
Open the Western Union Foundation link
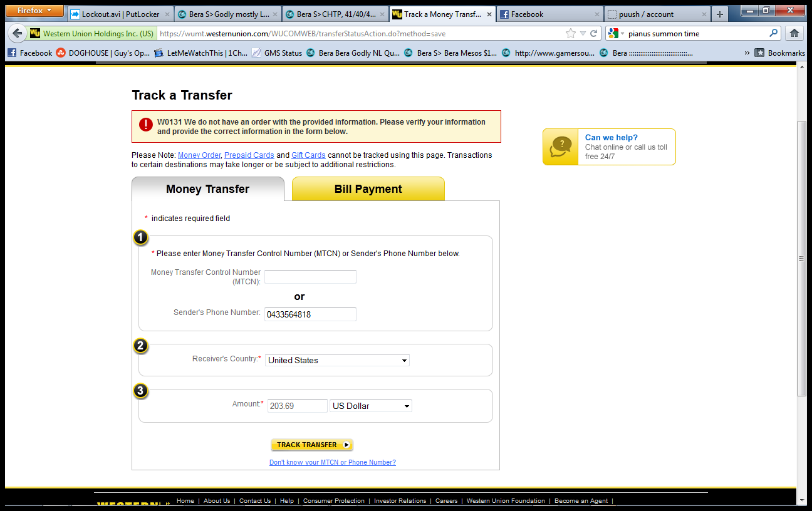[506, 501]
